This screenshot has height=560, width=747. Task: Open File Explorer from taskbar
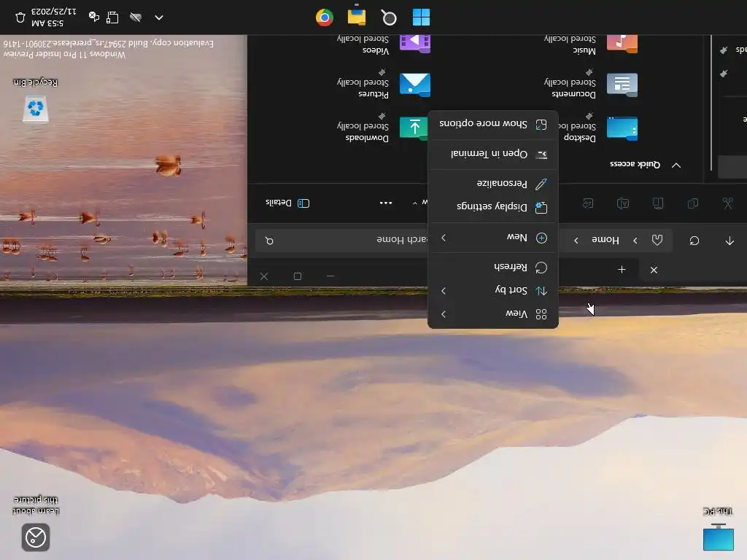click(x=356, y=16)
